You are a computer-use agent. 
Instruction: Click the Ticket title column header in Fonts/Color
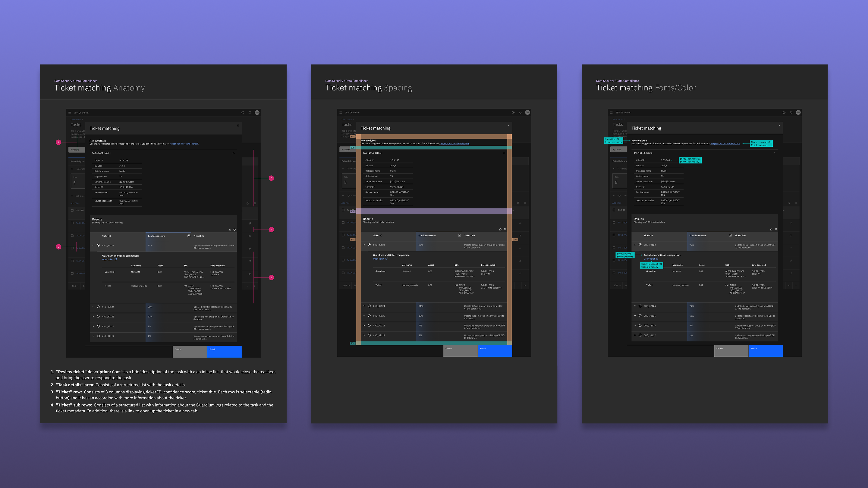740,235
